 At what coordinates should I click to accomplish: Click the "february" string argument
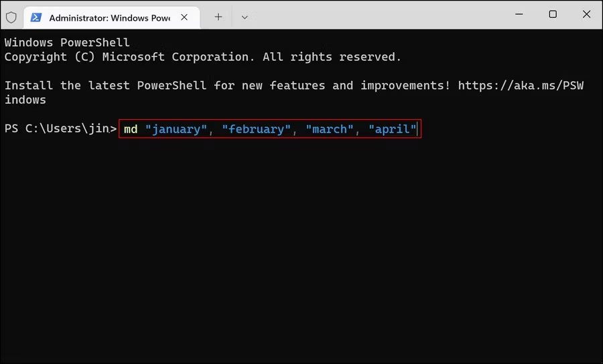pyautogui.click(x=257, y=129)
